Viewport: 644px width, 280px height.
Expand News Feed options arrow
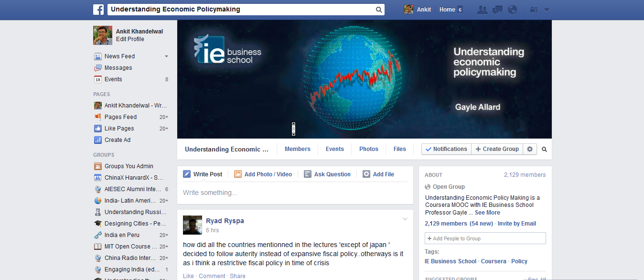click(166, 56)
